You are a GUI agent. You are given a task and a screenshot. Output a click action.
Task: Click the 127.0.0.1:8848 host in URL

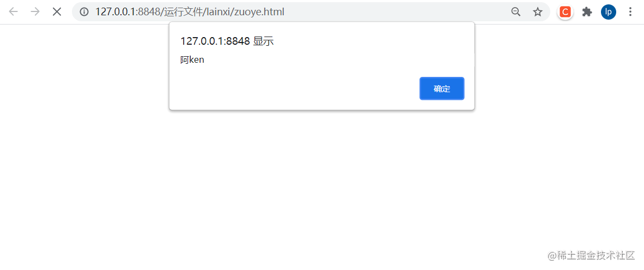(127, 12)
